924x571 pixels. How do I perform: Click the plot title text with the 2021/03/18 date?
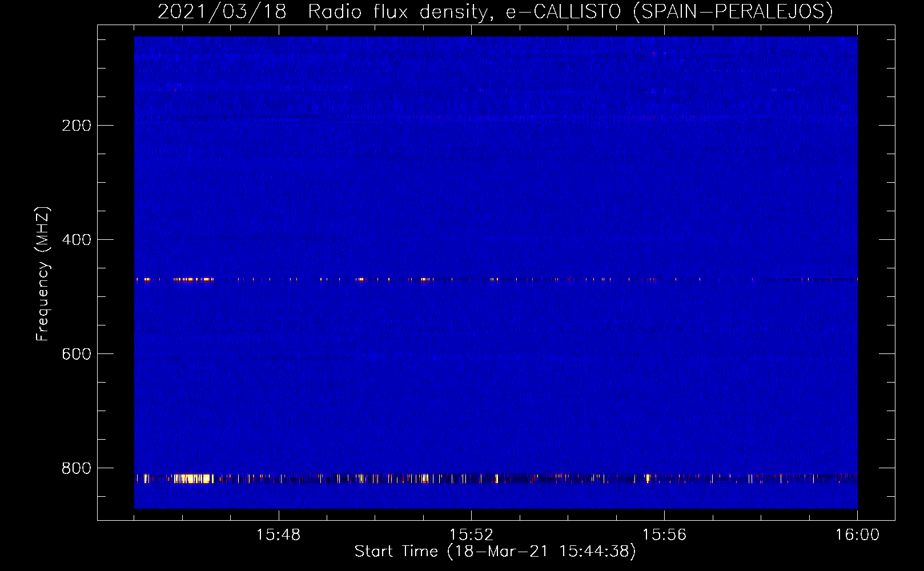pos(495,11)
